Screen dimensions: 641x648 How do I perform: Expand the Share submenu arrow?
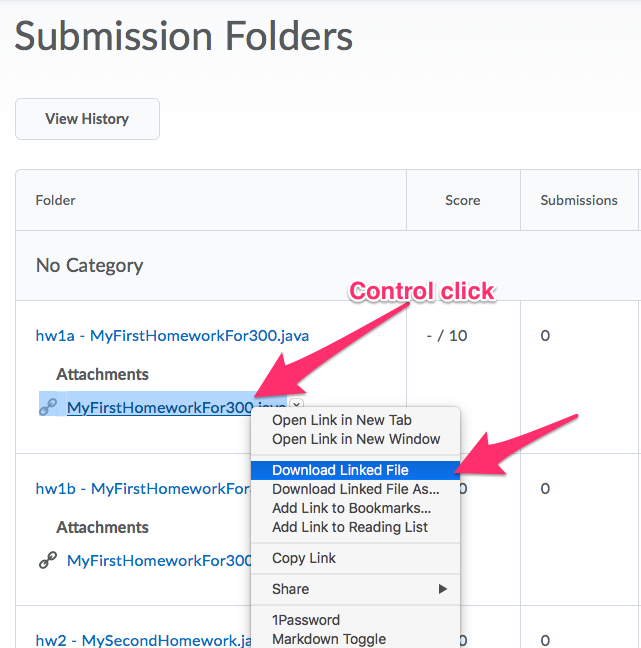pos(442,589)
